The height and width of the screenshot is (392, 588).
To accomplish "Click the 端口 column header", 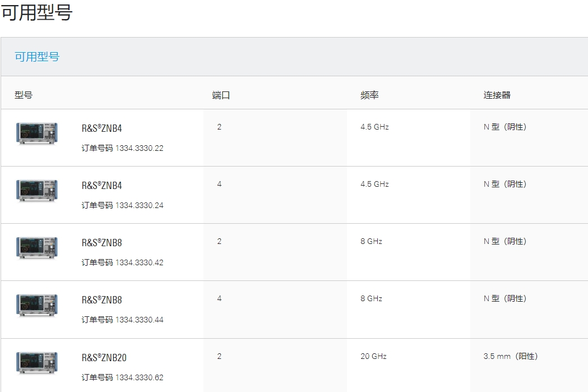I will (221, 95).
